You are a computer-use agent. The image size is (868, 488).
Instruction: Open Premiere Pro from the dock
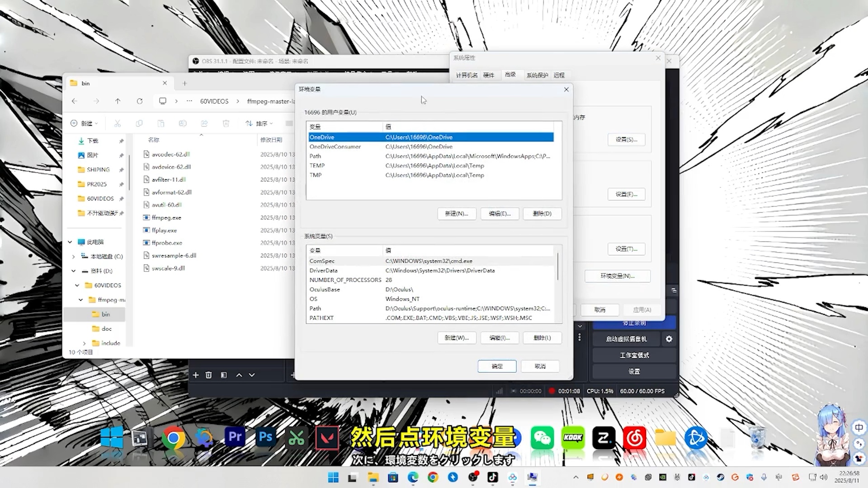click(235, 437)
